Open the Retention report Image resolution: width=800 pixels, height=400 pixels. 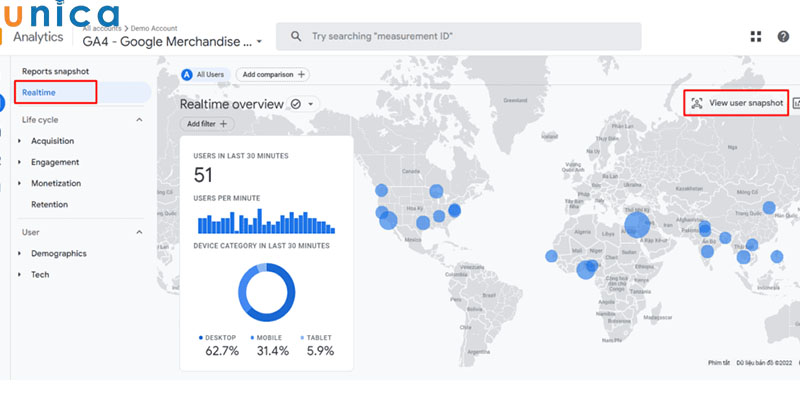tap(49, 204)
